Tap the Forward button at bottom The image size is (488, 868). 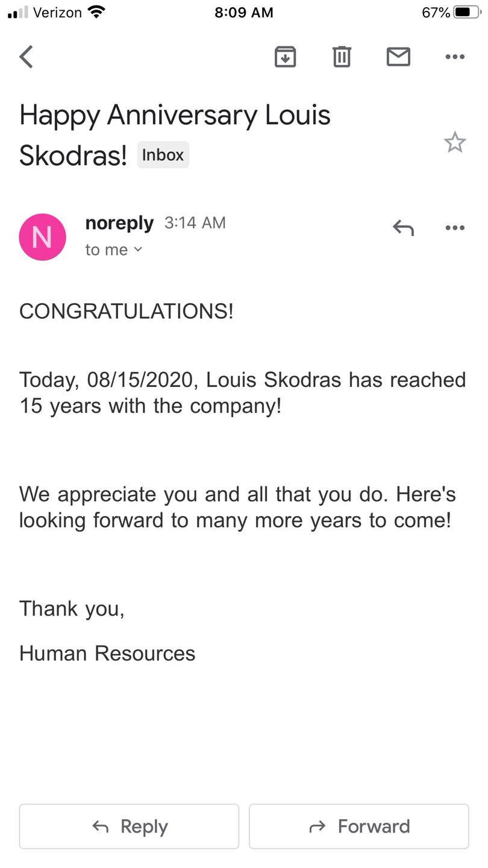coord(359,826)
